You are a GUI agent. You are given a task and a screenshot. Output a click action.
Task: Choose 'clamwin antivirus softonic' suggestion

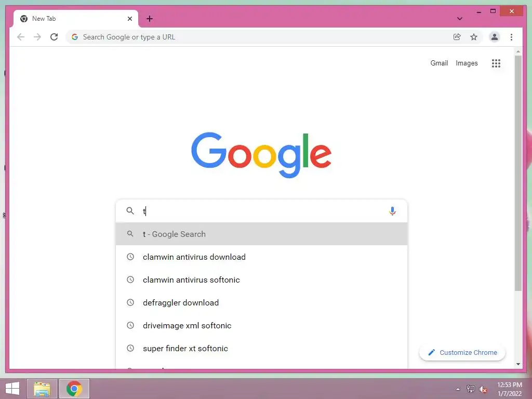pyautogui.click(x=262, y=280)
